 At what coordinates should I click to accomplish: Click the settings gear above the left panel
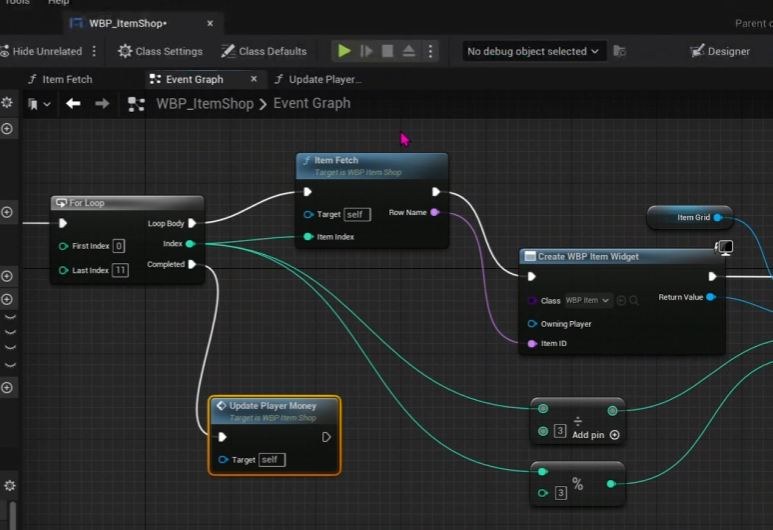7,103
